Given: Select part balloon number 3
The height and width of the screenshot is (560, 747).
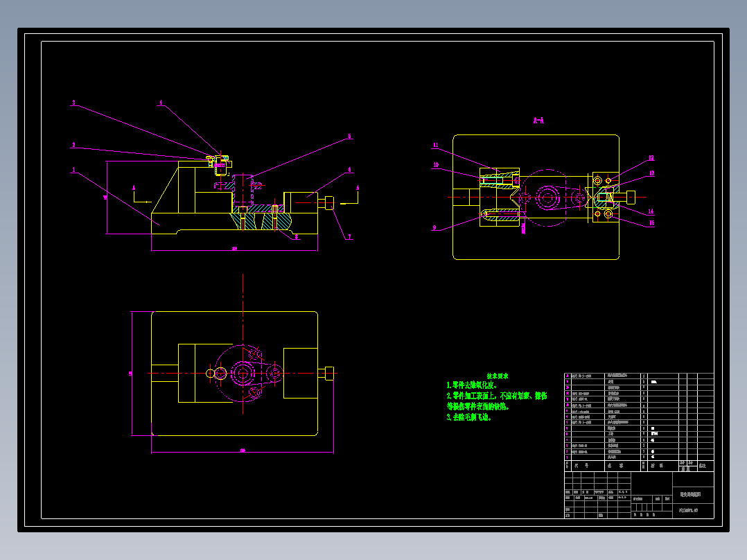Looking at the screenshot, I should point(74,103).
